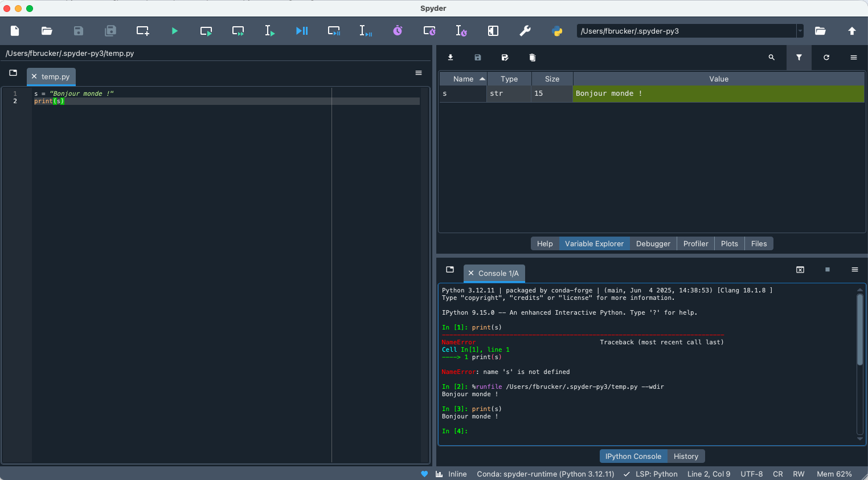Debug the file
The image size is (868, 480).
point(302,31)
